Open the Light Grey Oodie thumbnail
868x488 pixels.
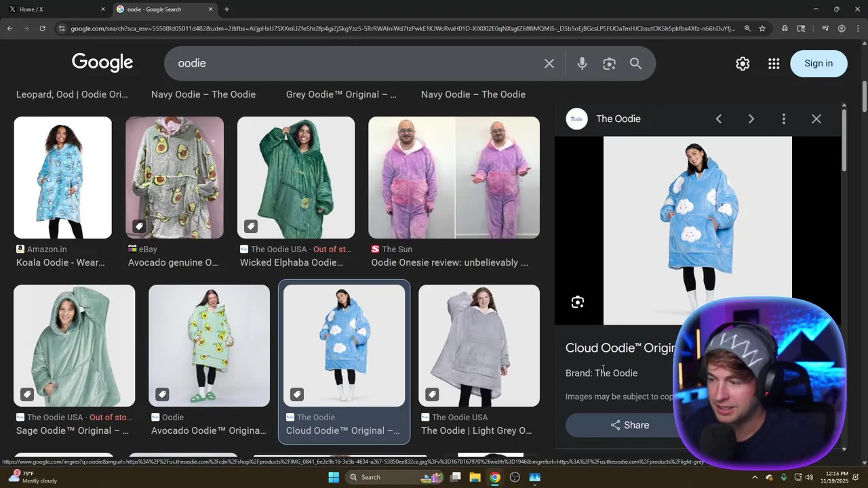pos(479,346)
